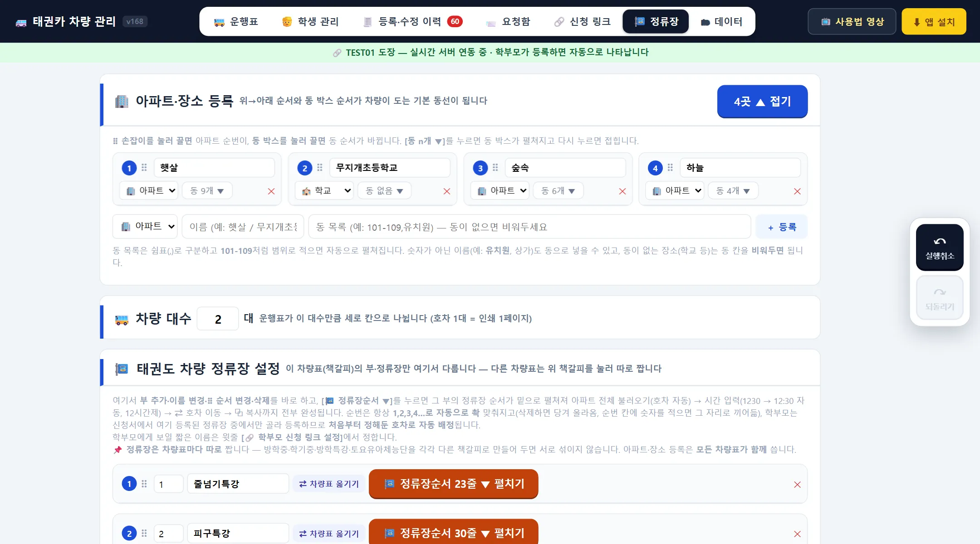Grab the drag handle of 줄넘기특강 row
The image size is (980, 544).
(x=144, y=484)
